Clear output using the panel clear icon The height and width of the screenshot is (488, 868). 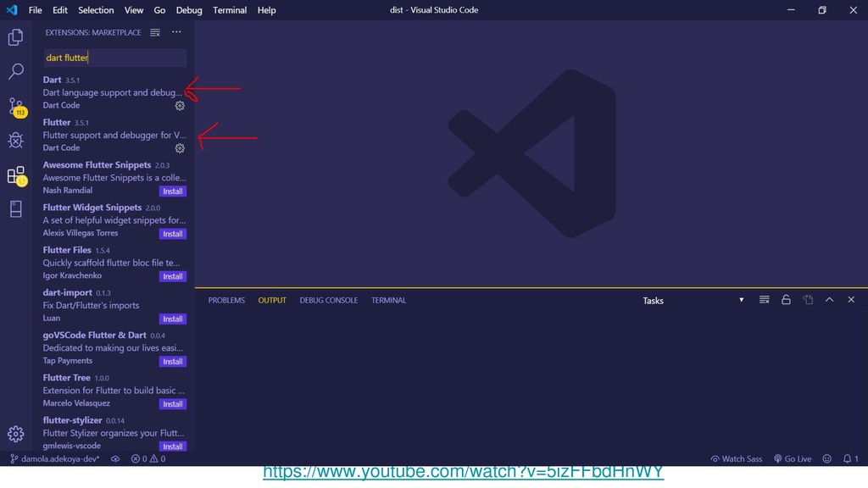[x=764, y=300]
